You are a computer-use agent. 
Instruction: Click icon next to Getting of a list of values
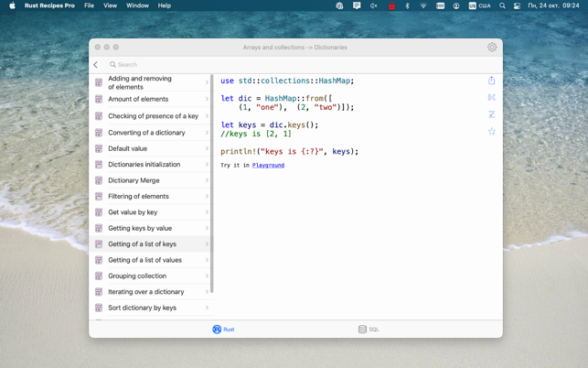pos(99,260)
